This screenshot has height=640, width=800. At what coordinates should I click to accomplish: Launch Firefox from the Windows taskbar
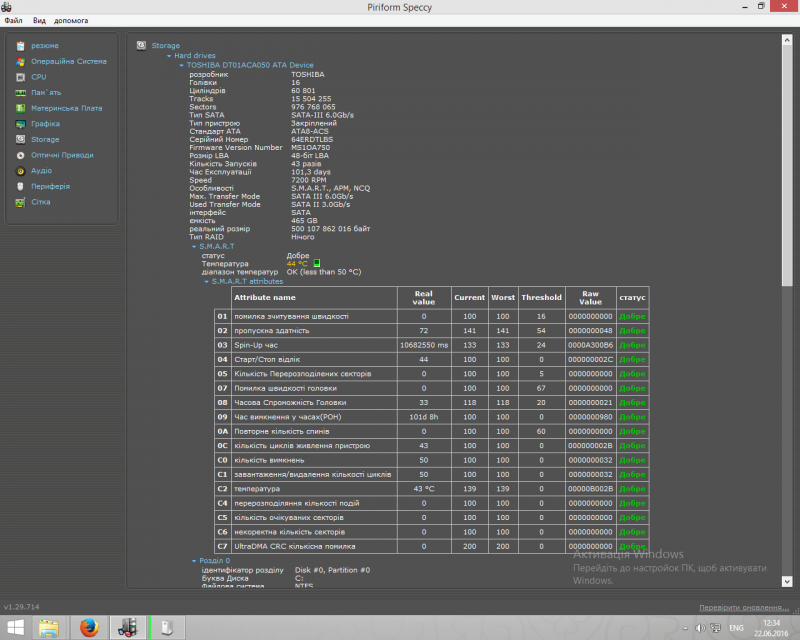pos(88,627)
